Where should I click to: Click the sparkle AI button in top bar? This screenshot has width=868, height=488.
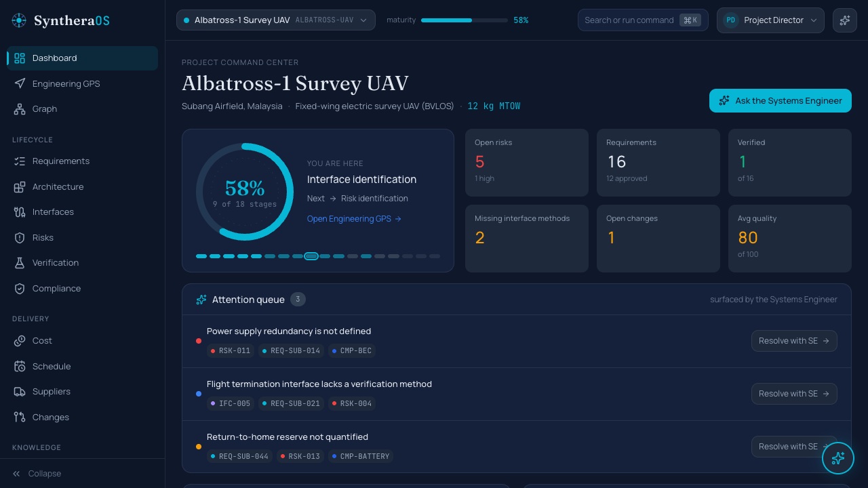tap(844, 20)
